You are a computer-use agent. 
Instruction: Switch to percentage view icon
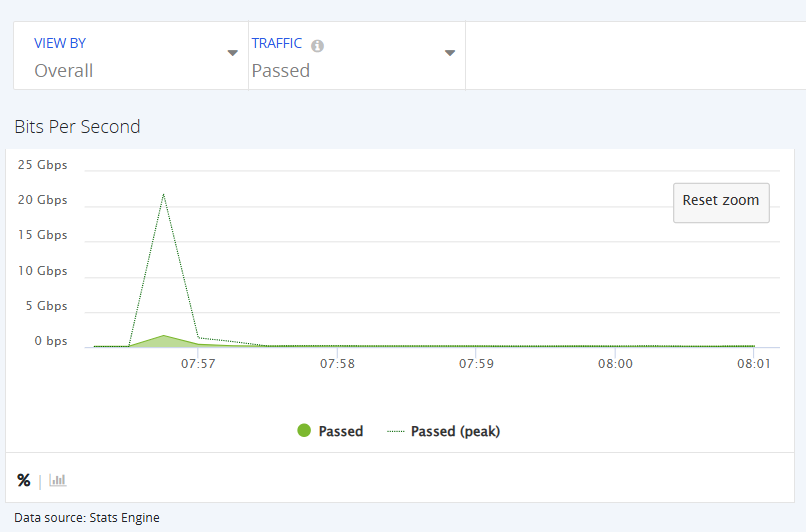point(24,480)
